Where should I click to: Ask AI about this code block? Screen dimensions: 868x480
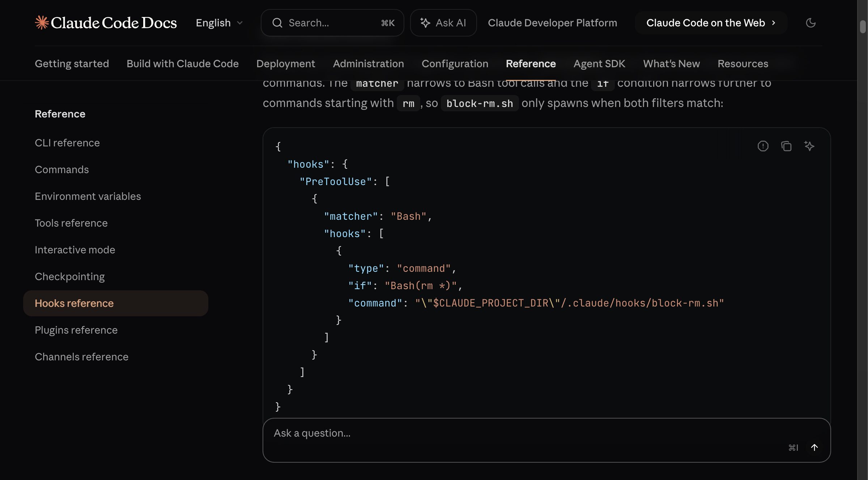(x=809, y=146)
